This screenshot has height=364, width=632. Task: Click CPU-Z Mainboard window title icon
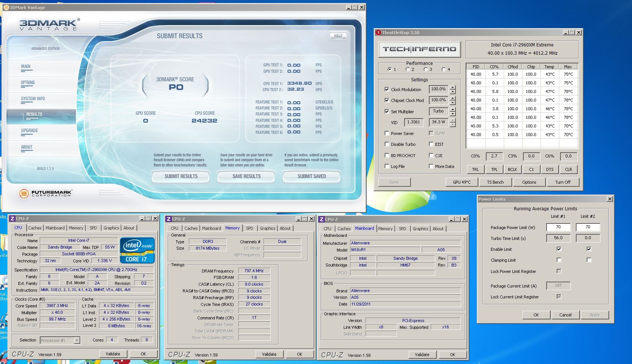click(x=321, y=219)
